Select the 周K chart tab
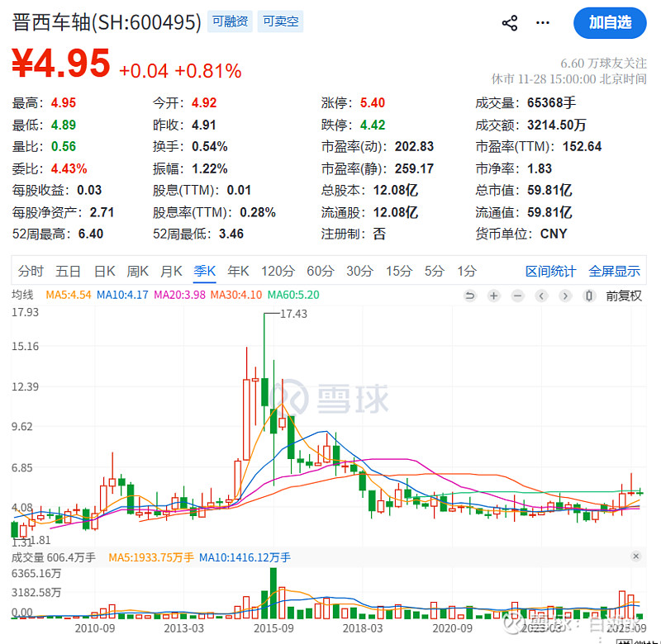 (x=137, y=271)
